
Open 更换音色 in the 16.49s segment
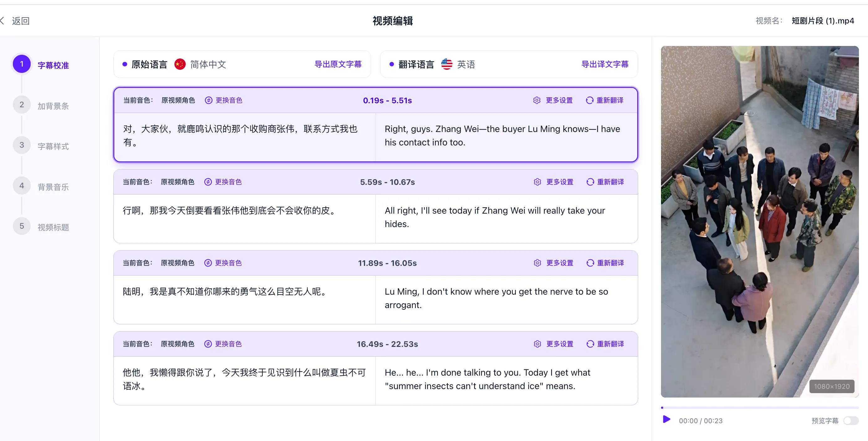point(228,344)
